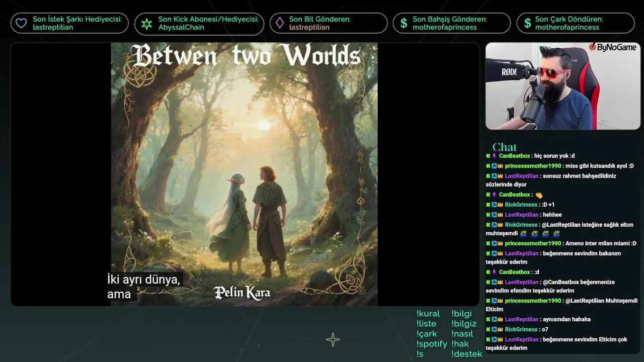This screenshot has height=362, width=644.
Task: Click the Betwen two Worlds title text
Action: pos(247,56)
